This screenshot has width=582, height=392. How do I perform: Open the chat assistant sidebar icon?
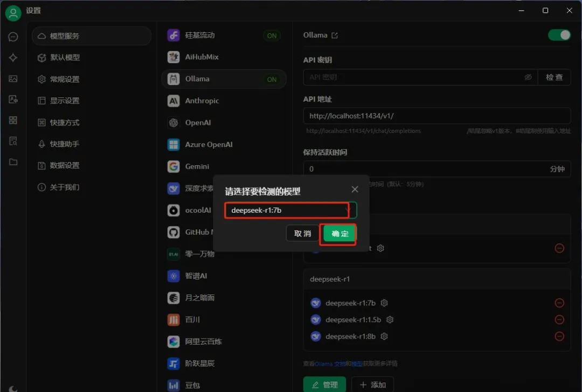tap(13, 37)
